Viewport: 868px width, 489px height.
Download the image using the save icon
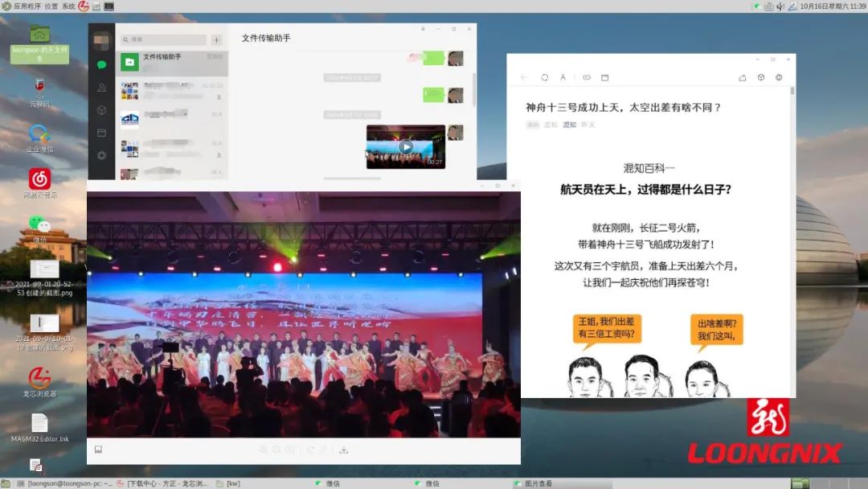point(343,450)
